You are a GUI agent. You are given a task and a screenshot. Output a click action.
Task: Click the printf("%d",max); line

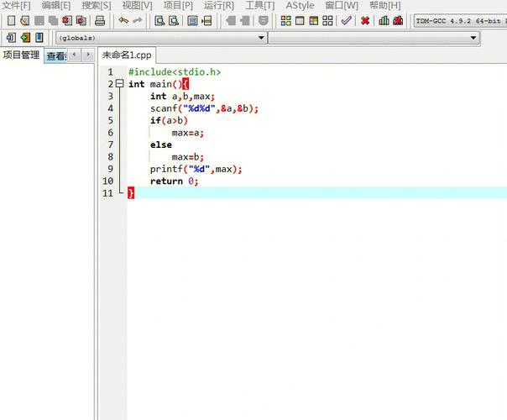coord(196,169)
